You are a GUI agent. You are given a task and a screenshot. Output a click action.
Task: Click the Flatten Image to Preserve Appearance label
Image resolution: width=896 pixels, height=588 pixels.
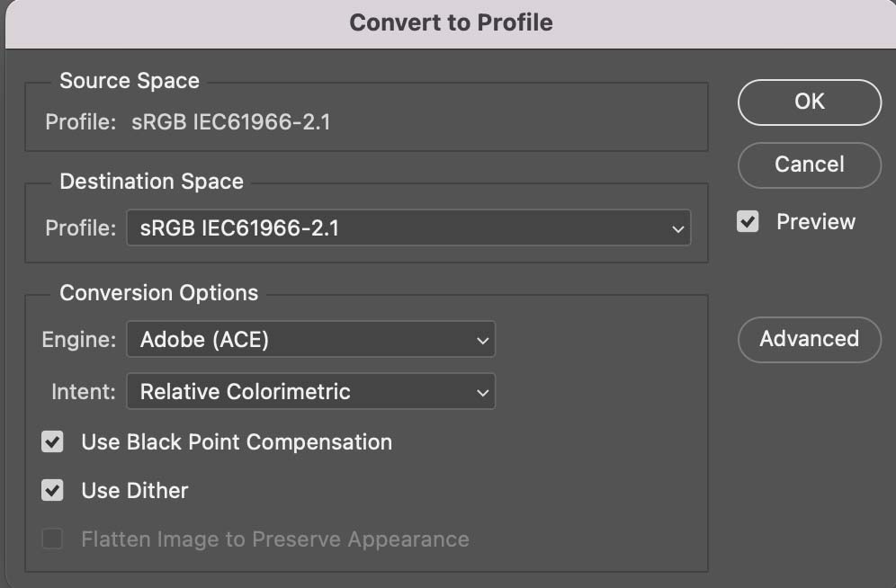[x=275, y=539]
